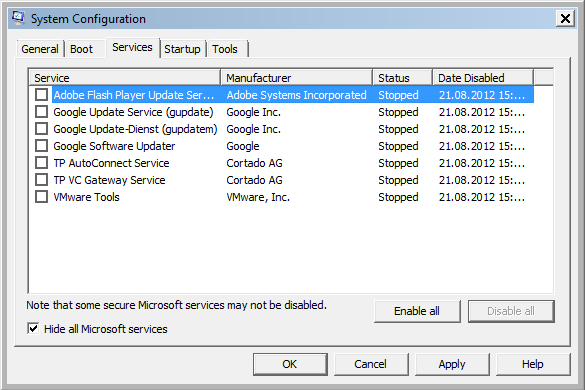Check the VMware Tools service checkbox
The height and width of the screenshot is (390, 585).
pos(41,197)
